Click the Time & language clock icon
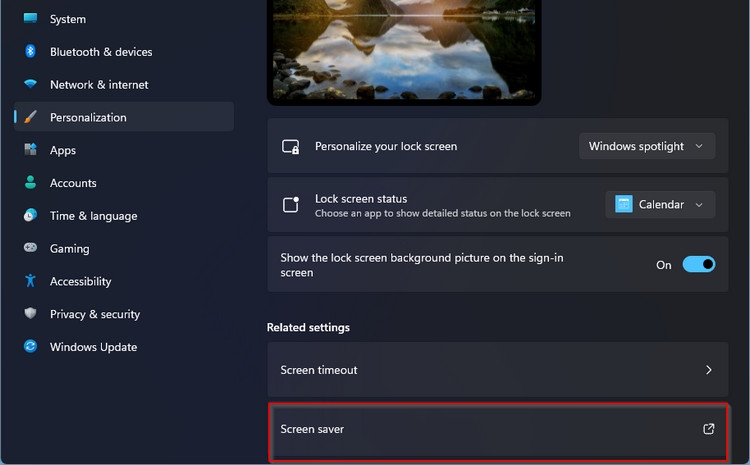Viewport: 750px width, 465px height. [x=31, y=215]
